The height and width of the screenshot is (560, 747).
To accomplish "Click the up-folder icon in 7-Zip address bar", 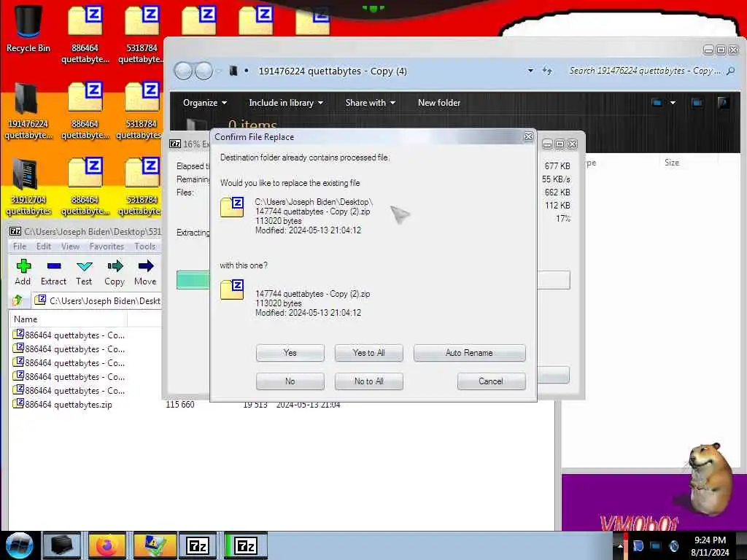I will (x=18, y=300).
